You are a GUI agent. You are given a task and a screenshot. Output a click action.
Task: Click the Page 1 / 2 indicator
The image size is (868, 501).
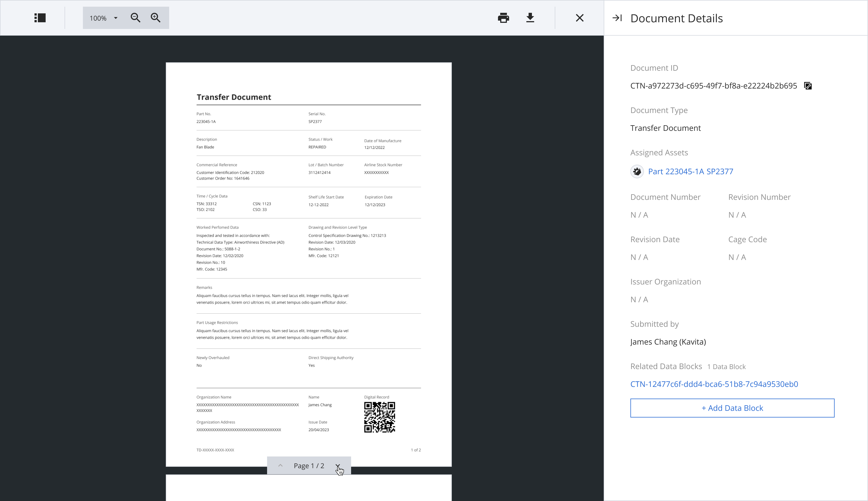309,466
